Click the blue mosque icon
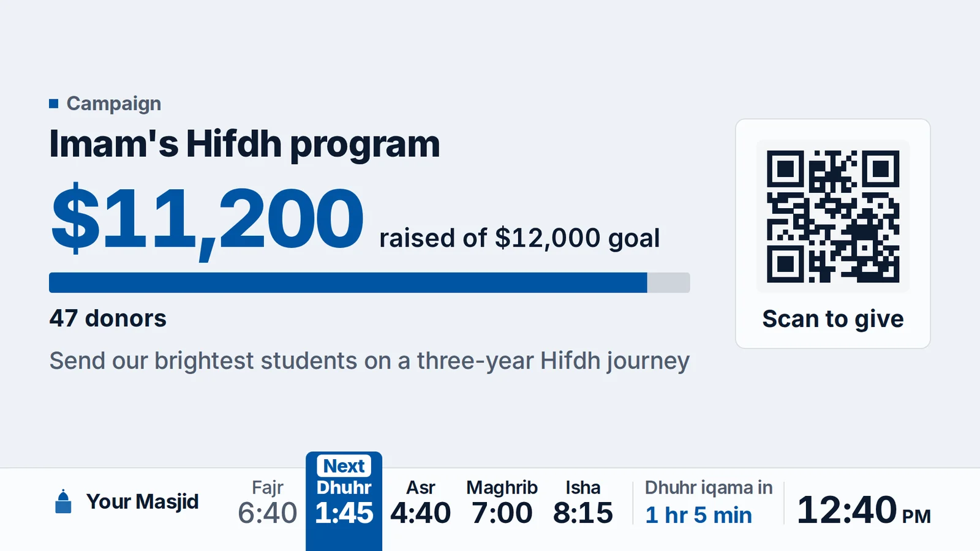980x551 pixels. click(x=63, y=501)
